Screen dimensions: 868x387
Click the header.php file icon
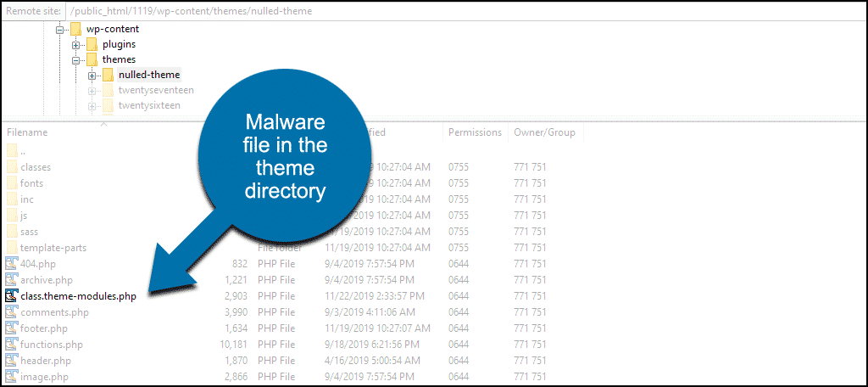[12, 361]
